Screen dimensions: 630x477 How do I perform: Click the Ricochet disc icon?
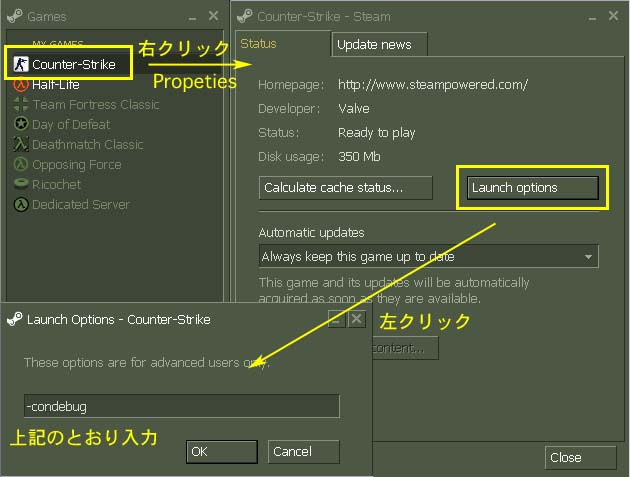[21, 184]
